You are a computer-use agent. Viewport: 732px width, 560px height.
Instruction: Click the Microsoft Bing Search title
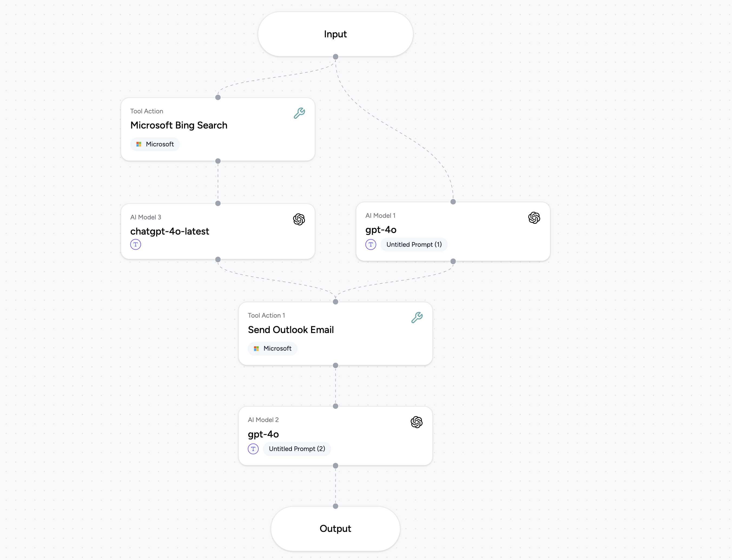click(x=179, y=125)
